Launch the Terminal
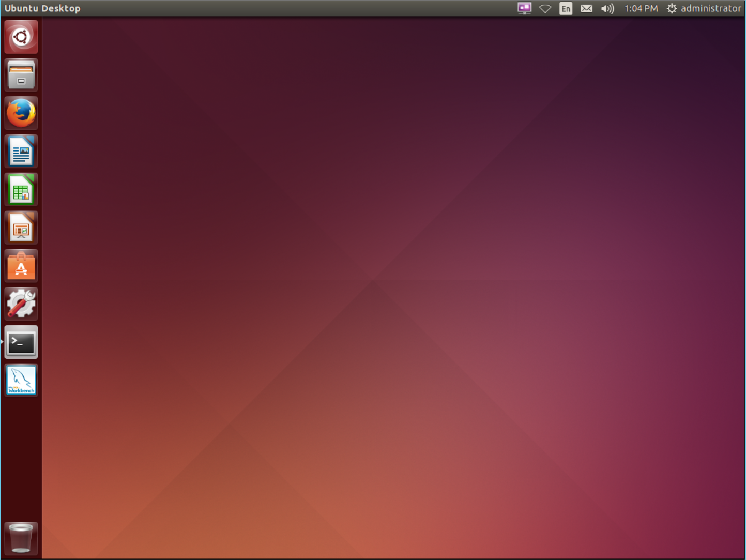Viewport: 746px width, 560px height. point(21,342)
